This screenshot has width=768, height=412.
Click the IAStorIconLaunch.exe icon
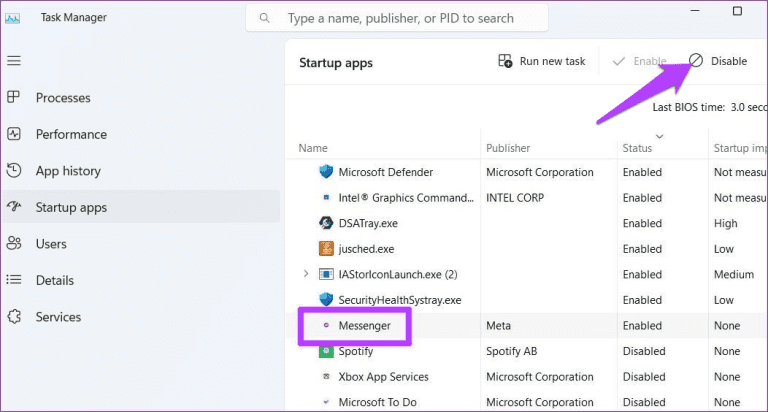pos(326,274)
